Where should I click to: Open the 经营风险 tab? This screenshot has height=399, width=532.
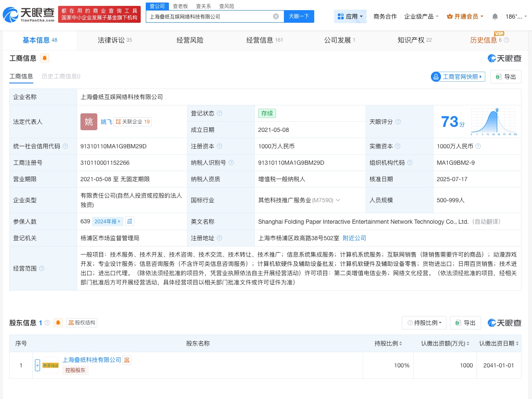190,40
